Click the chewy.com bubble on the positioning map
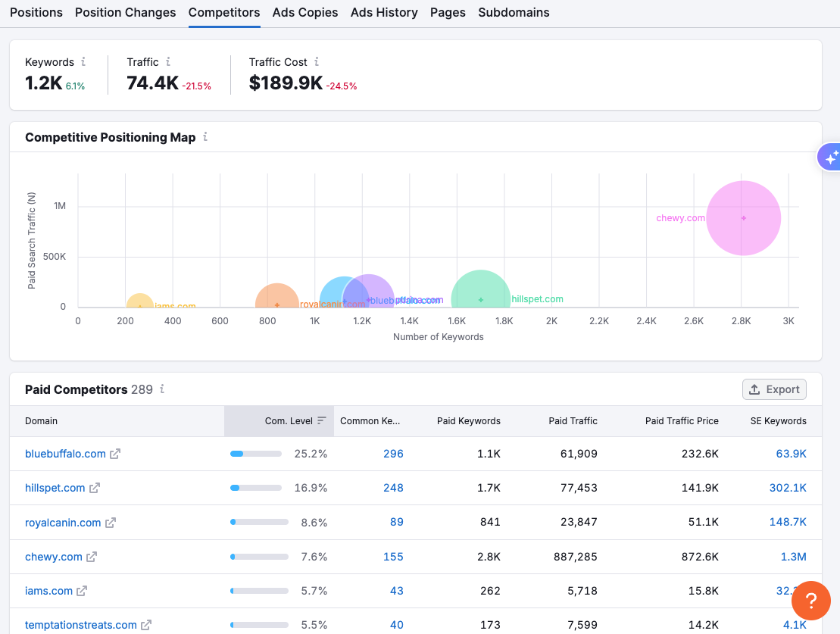The height and width of the screenshot is (634, 840). [x=743, y=217]
